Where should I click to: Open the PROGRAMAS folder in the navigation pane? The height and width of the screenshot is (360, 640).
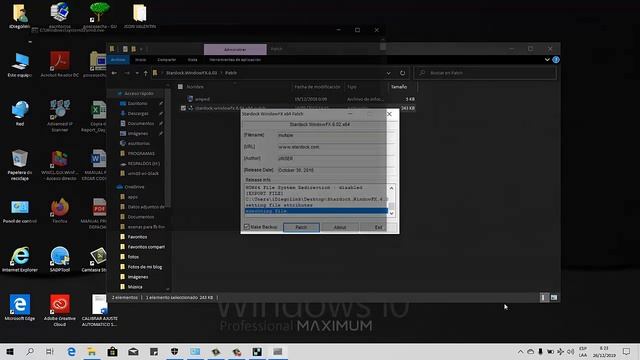coord(141,153)
